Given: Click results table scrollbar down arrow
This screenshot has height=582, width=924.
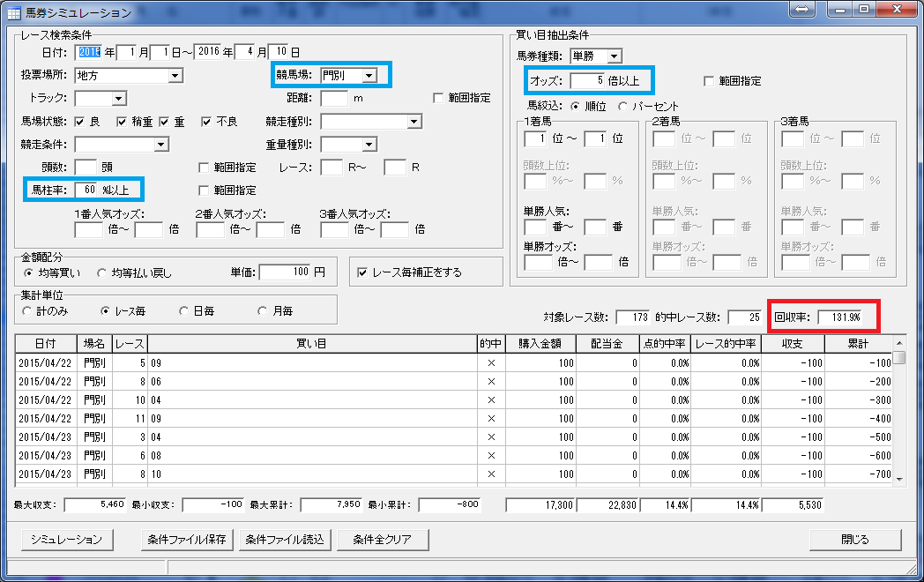Looking at the screenshot, I should pyautogui.click(x=899, y=480).
